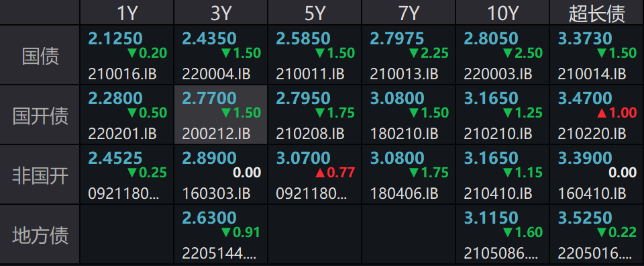Select the highlighted cell 200212.IB
This screenshot has height=266, width=644.
(x=221, y=115)
